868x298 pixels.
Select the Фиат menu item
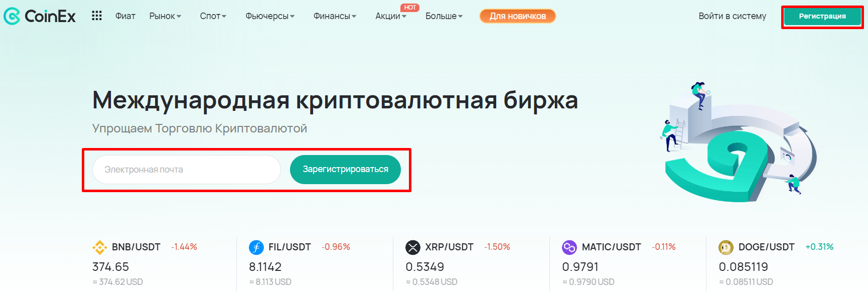(x=126, y=16)
